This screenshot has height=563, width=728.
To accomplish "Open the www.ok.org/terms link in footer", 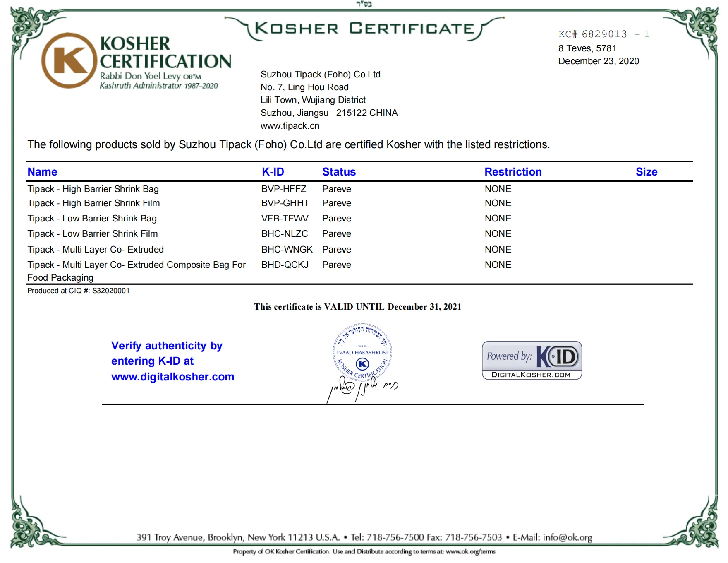I will tap(471, 551).
